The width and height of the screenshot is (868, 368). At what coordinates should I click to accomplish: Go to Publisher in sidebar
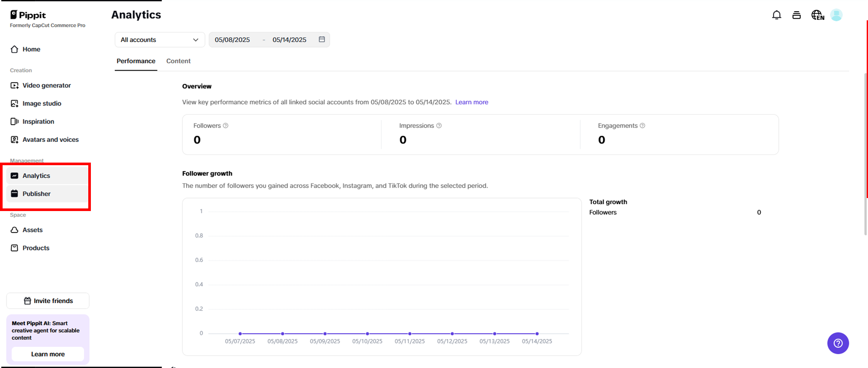point(36,194)
